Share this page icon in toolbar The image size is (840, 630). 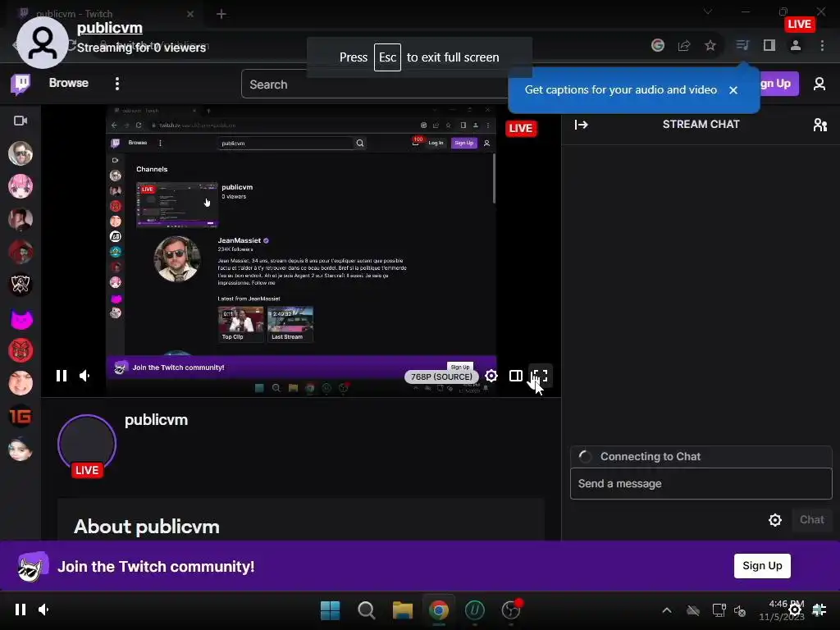coord(683,46)
